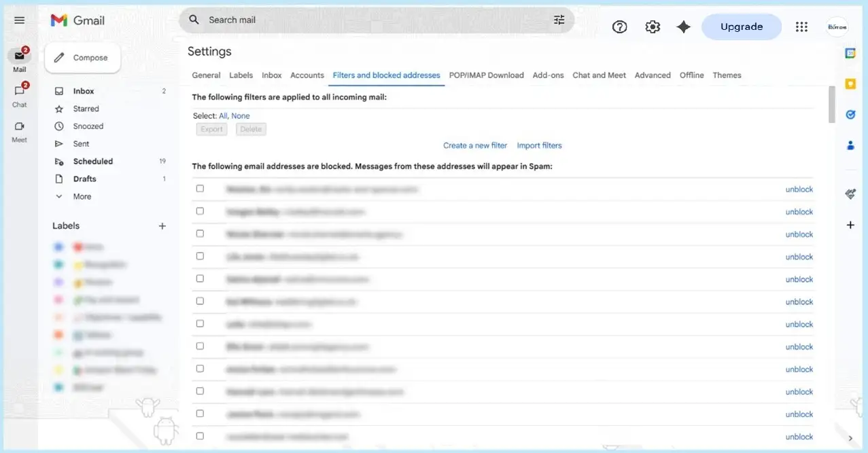
Task: Switch to the Accounts tab
Action: point(307,75)
